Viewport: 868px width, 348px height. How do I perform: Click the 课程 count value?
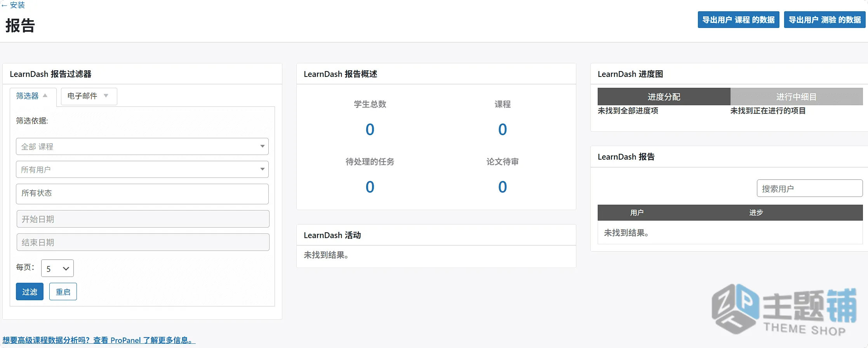click(x=503, y=130)
